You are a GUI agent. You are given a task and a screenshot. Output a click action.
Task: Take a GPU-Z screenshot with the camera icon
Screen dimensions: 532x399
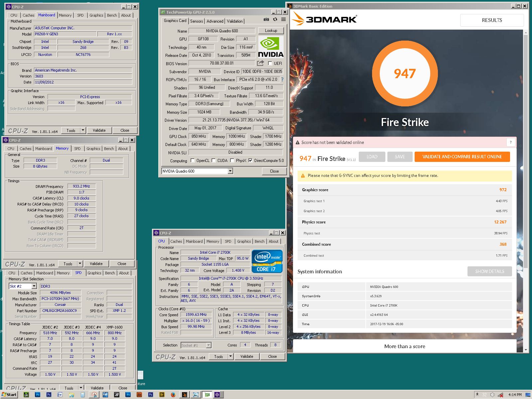266,20
